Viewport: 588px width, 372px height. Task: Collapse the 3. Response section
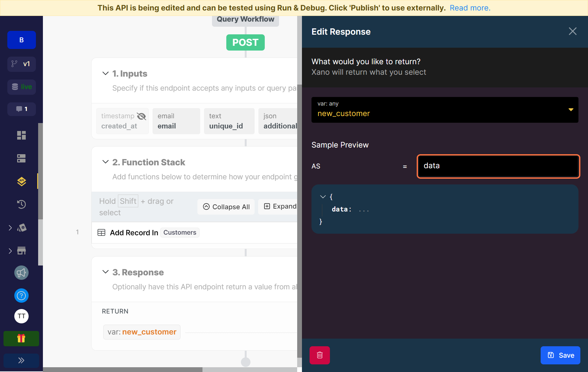[x=106, y=272]
